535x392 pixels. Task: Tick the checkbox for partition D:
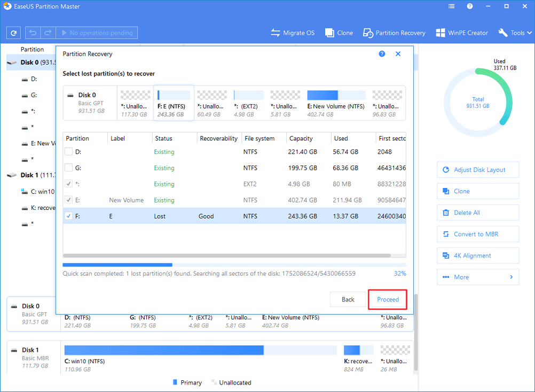[68, 152]
